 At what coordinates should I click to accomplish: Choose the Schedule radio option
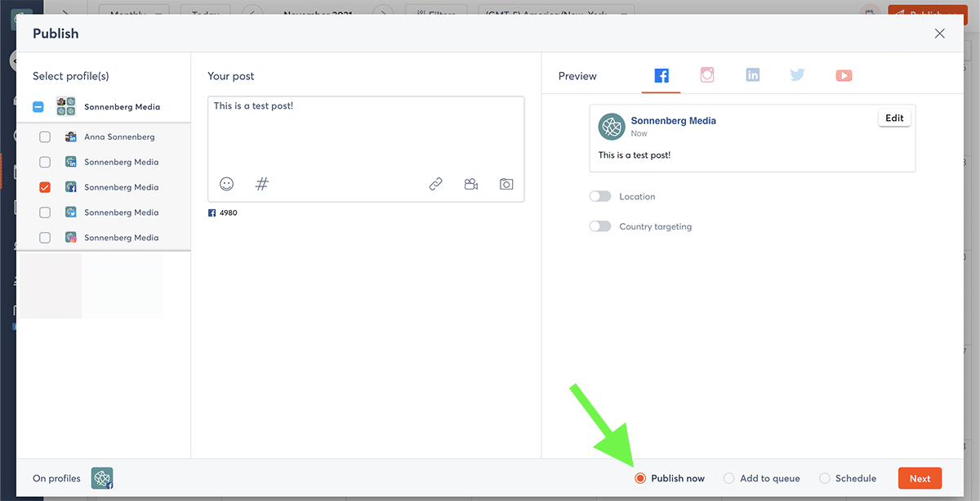(825, 479)
